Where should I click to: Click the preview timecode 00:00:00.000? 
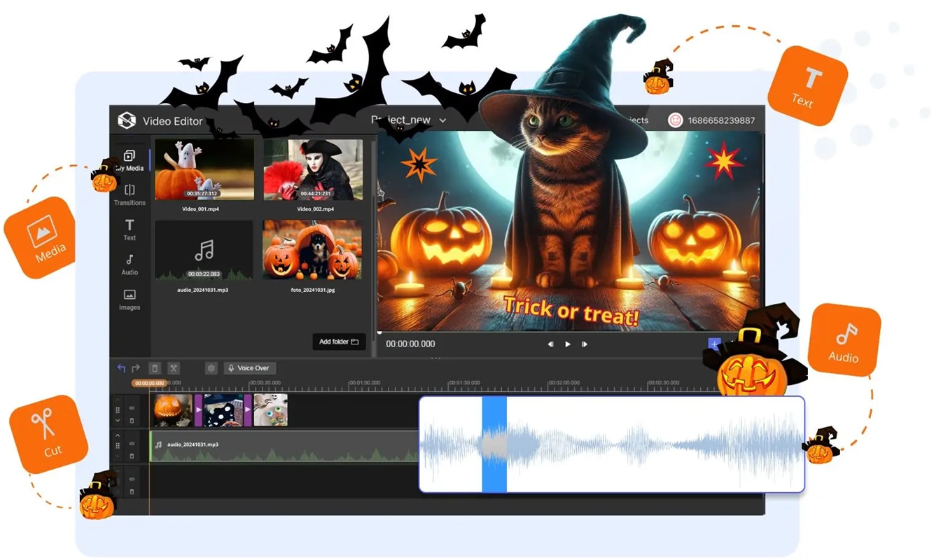(x=410, y=344)
